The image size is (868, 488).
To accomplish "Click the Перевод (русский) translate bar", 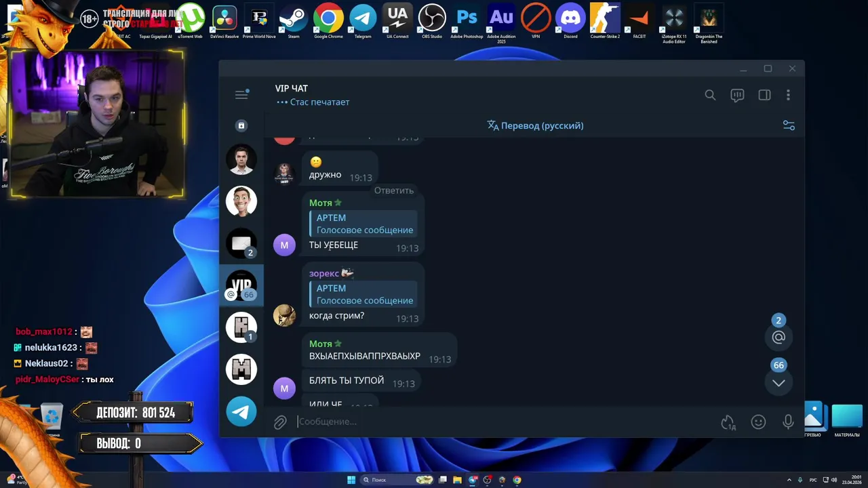I will click(535, 125).
